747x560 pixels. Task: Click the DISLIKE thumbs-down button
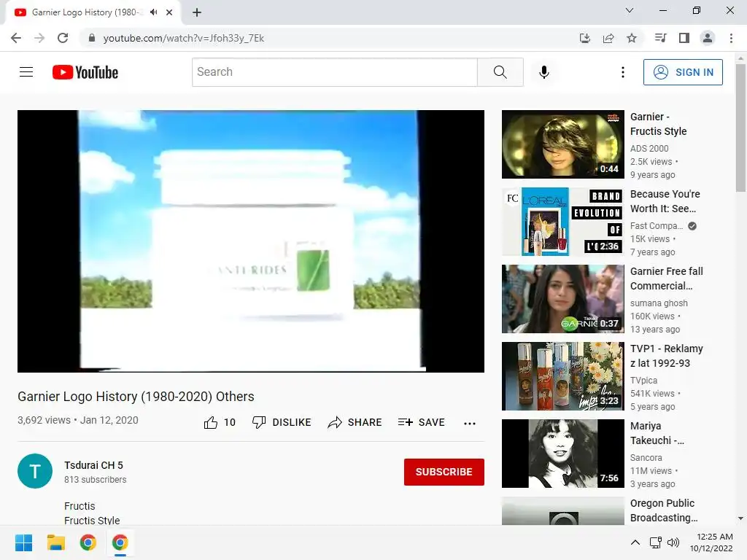pos(282,422)
